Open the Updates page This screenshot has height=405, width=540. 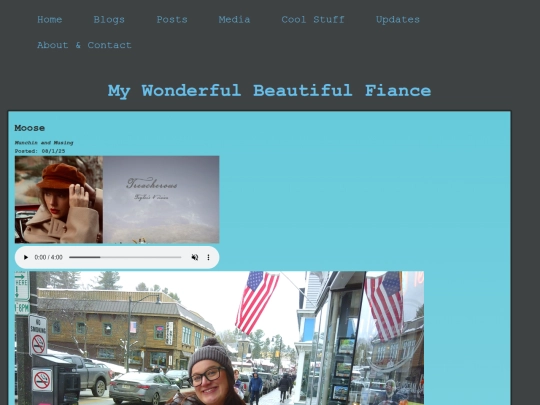tap(398, 20)
